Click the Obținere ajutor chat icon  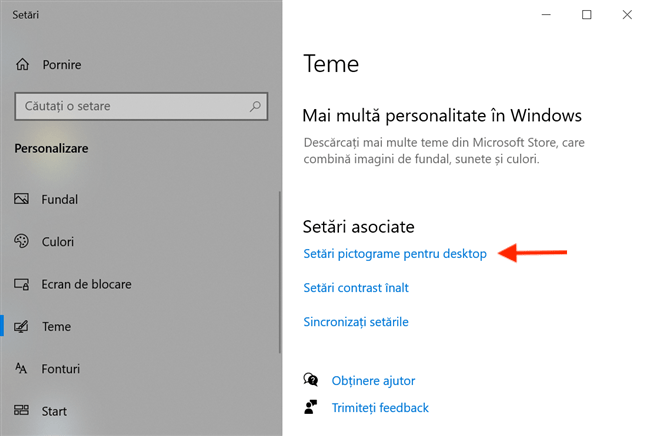point(311,379)
